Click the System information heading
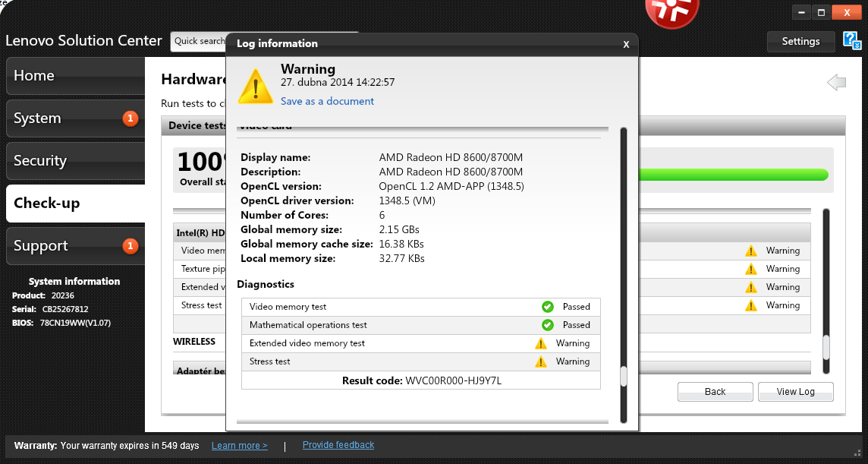 pos(74,282)
